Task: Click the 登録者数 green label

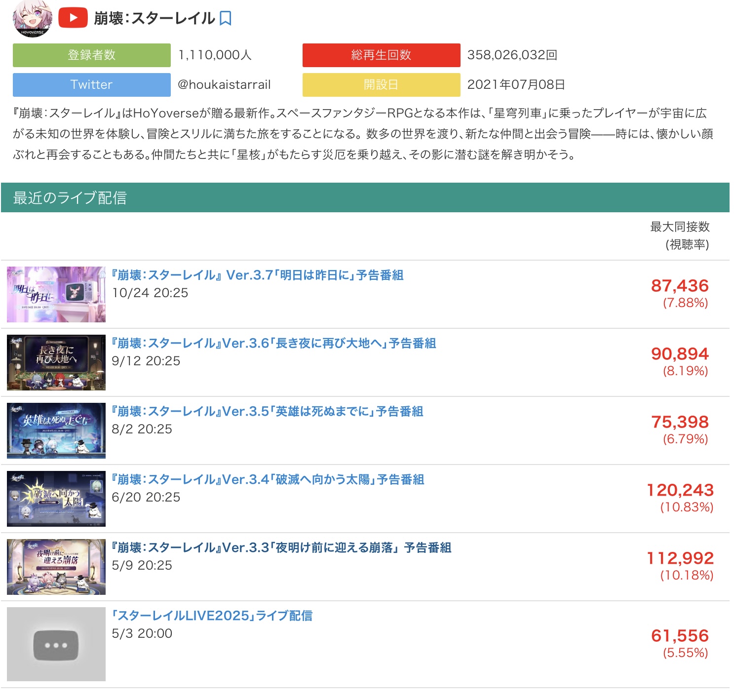Action: click(x=92, y=55)
